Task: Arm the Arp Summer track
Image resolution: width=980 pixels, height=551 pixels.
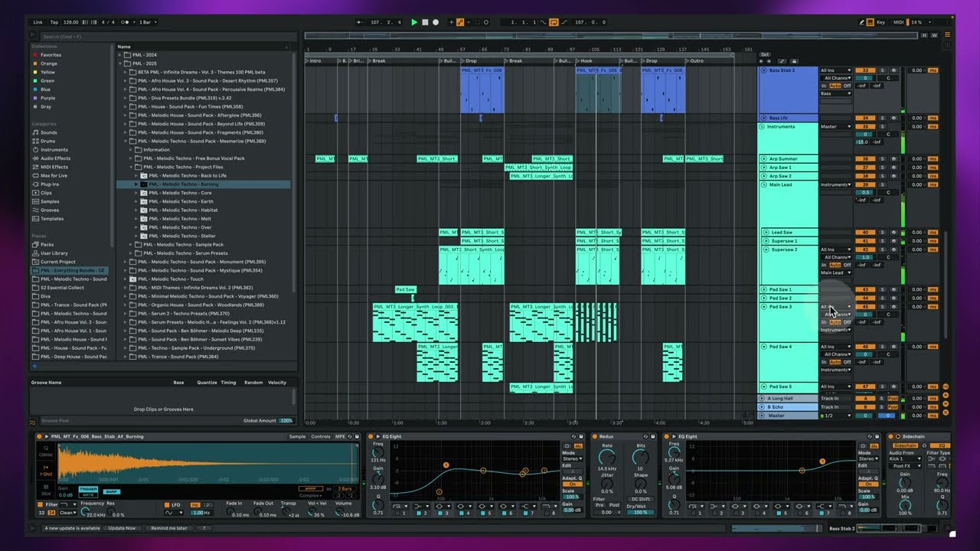Action: 893,158
